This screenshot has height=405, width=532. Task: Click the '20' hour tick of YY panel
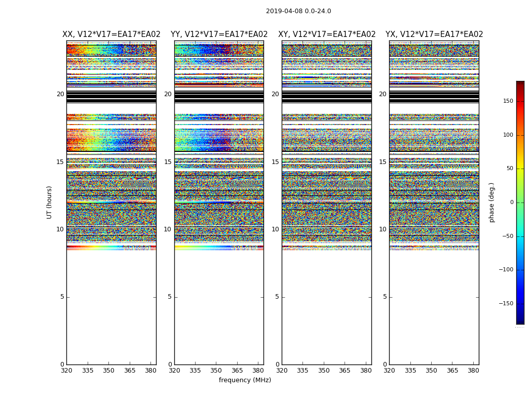click(x=168, y=94)
